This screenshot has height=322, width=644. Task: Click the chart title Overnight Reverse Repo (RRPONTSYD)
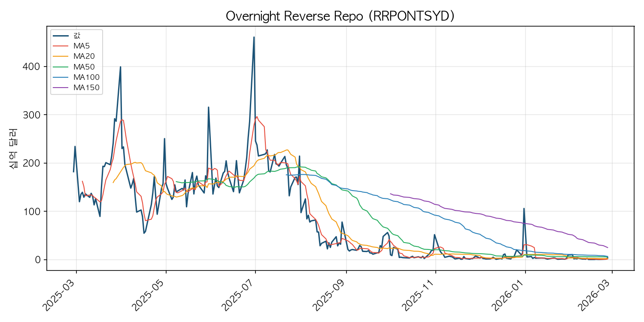tap(340, 16)
